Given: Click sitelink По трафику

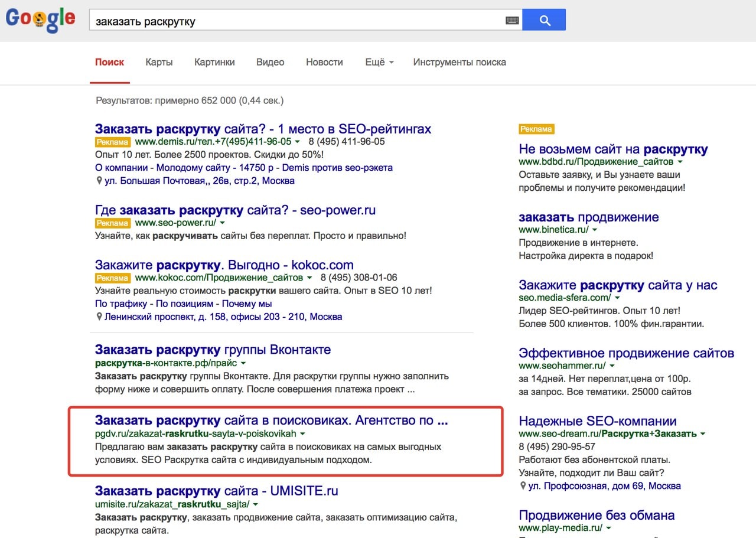Looking at the screenshot, I should [x=121, y=304].
